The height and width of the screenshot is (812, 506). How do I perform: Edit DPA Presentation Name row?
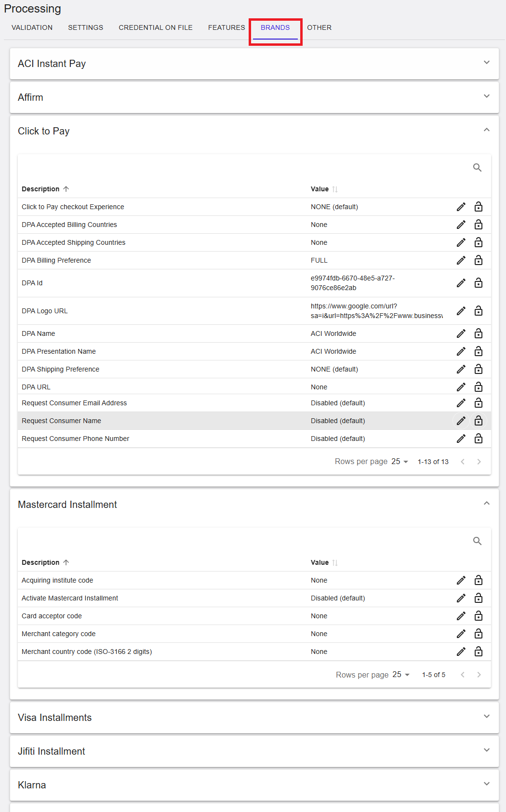click(x=461, y=351)
